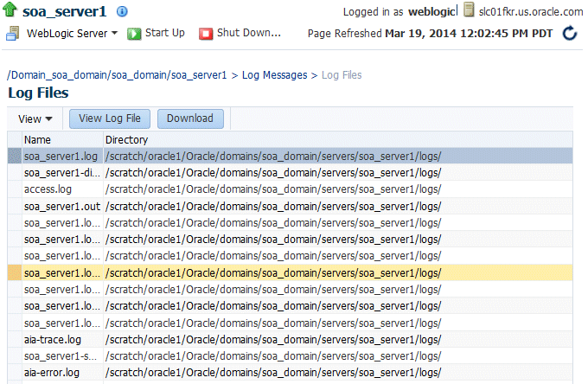Click the Download button

pos(190,118)
